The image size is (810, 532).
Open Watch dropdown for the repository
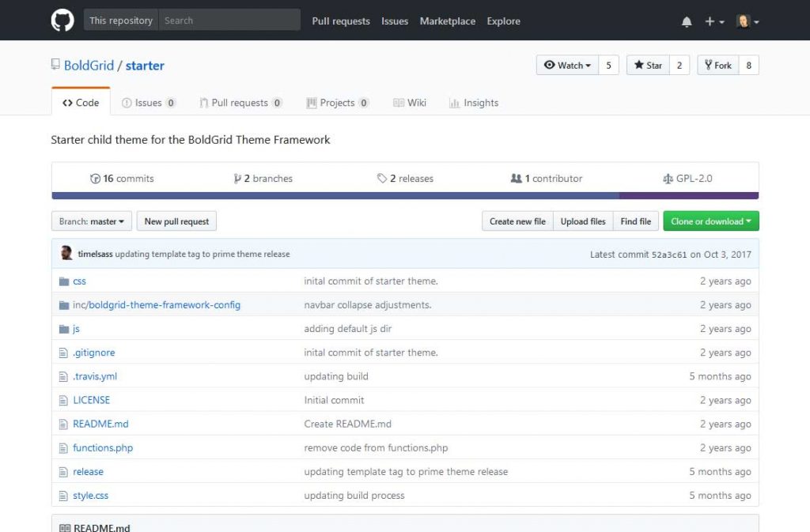pos(567,65)
